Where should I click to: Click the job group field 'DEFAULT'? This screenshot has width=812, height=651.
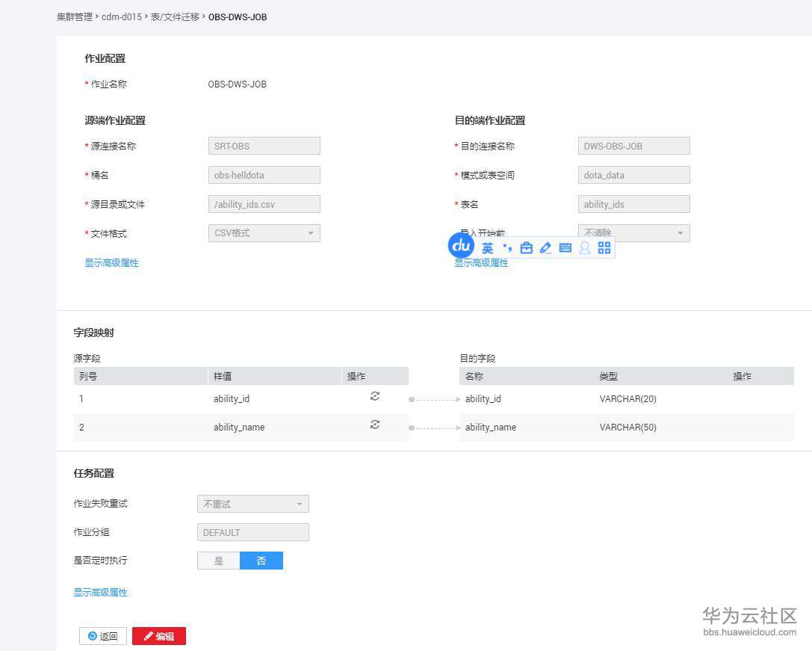(253, 532)
